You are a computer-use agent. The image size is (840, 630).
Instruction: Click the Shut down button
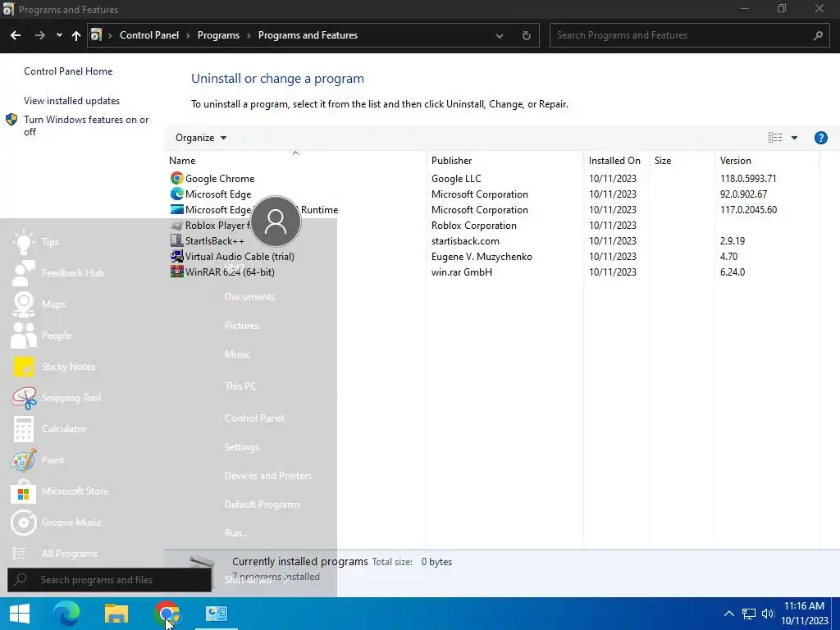pyautogui.click(x=248, y=580)
